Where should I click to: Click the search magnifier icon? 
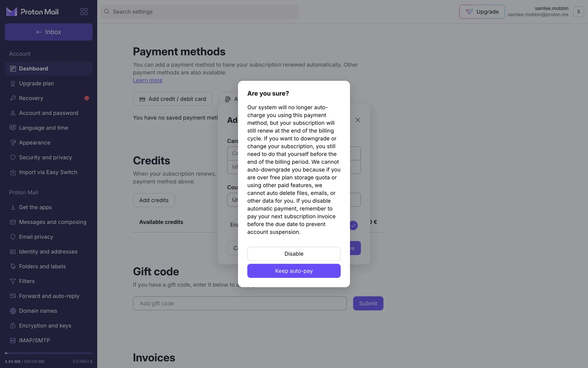107,12
